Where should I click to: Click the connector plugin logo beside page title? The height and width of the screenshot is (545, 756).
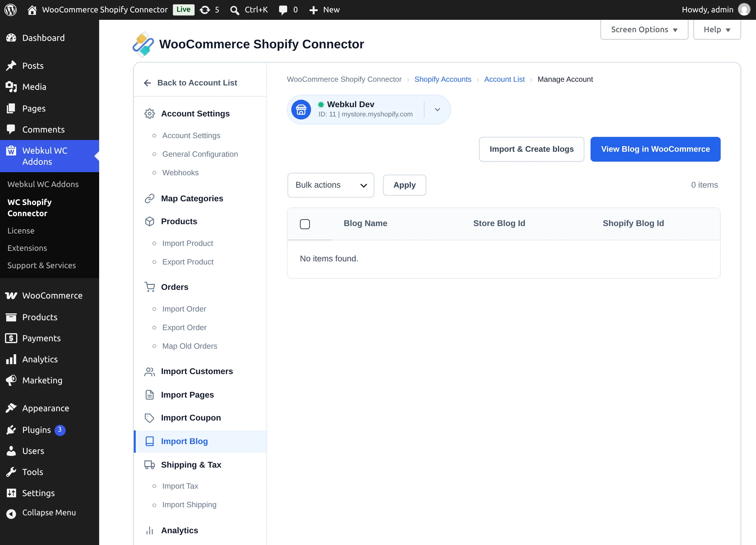point(143,44)
